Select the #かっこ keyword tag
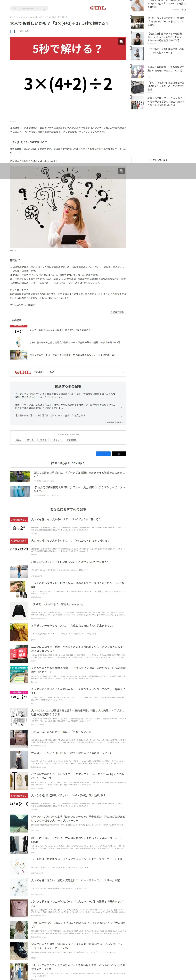196x980 pixels. (x=30, y=440)
